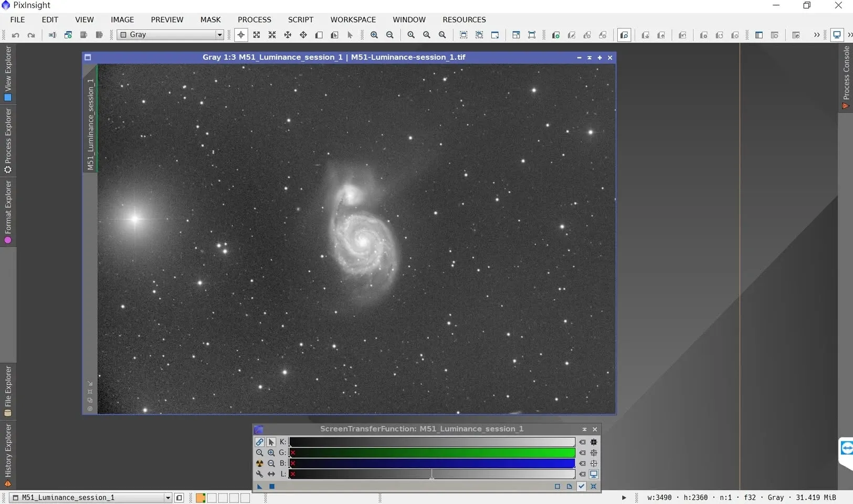853x504 pixels.
Task: Select the Center tool with the diamond cross icon
Action: point(303,35)
